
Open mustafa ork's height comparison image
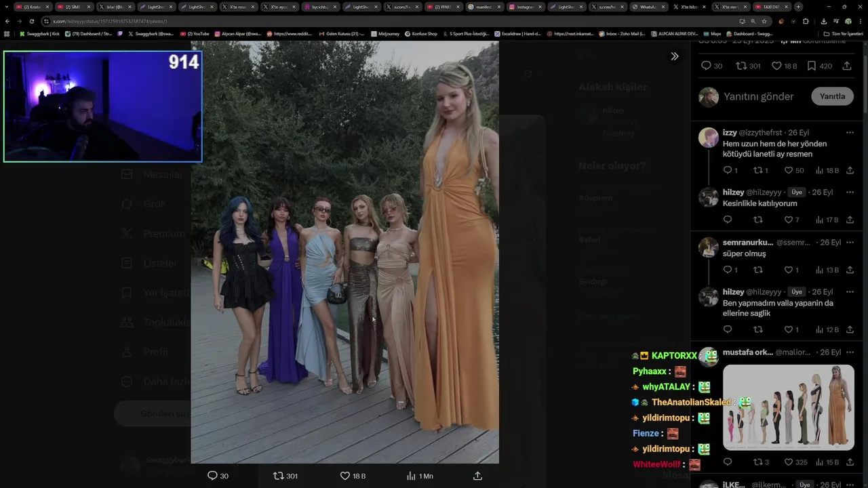click(x=789, y=407)
